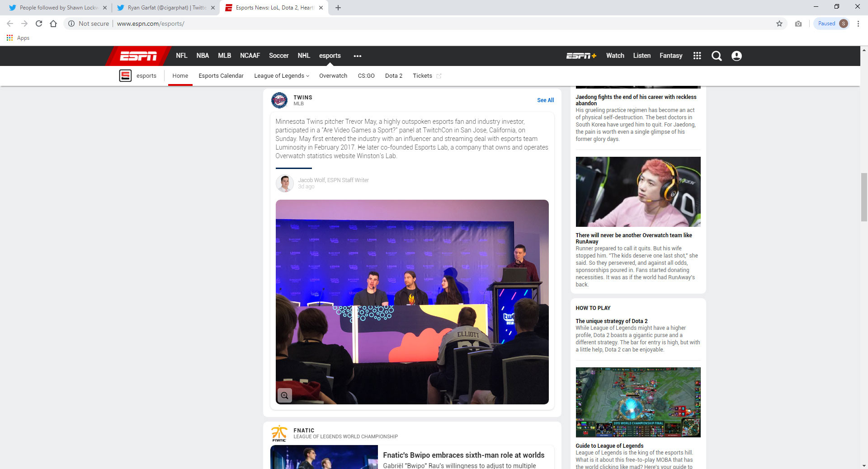Open Fnatic's Bwipo sixth-man article headline
Image resolution: width=868 pixels, height=469 pixels.
[463, 455]
